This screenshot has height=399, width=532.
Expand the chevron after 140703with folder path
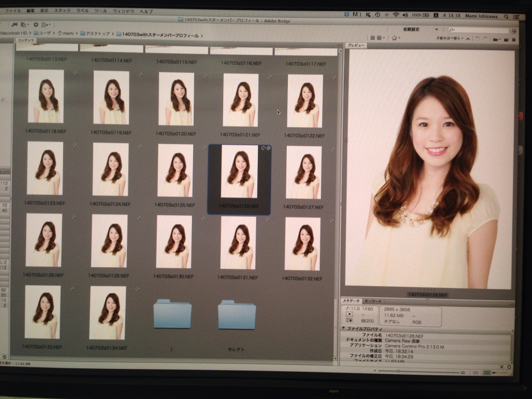click(202, 36)
